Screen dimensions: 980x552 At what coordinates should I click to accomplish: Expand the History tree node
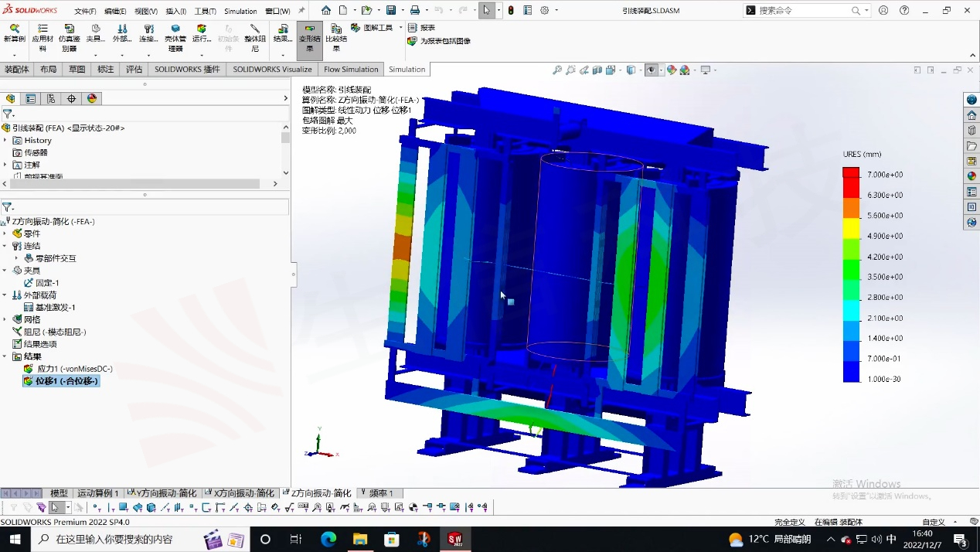coord(6,141)
